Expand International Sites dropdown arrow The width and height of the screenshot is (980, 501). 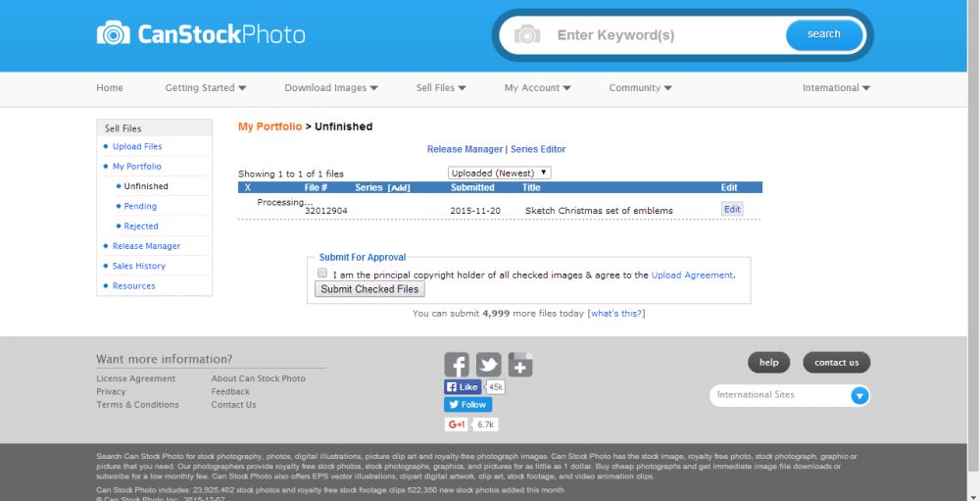tap(860, 395)
